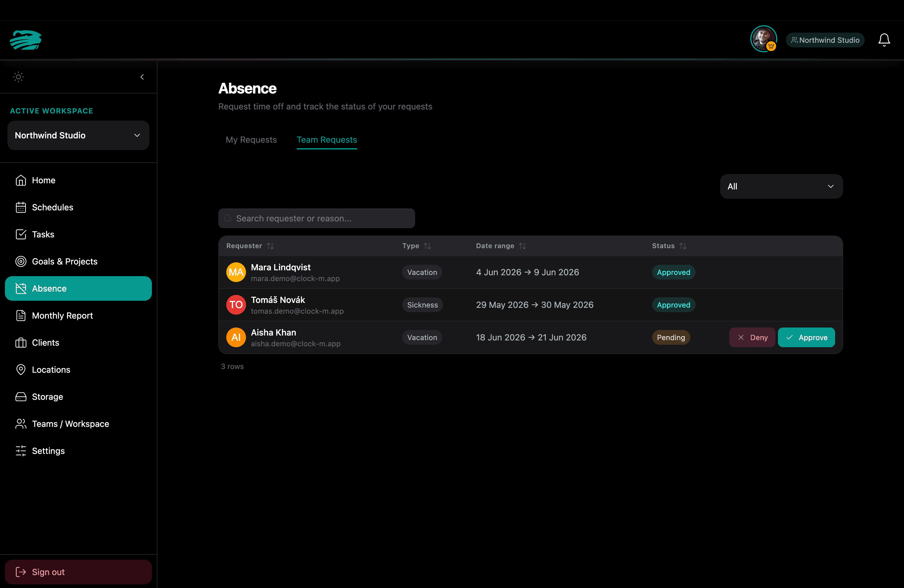Select the Team Requests tab
904x588 pixels.
pyautogui.click(x=327, y=140)
